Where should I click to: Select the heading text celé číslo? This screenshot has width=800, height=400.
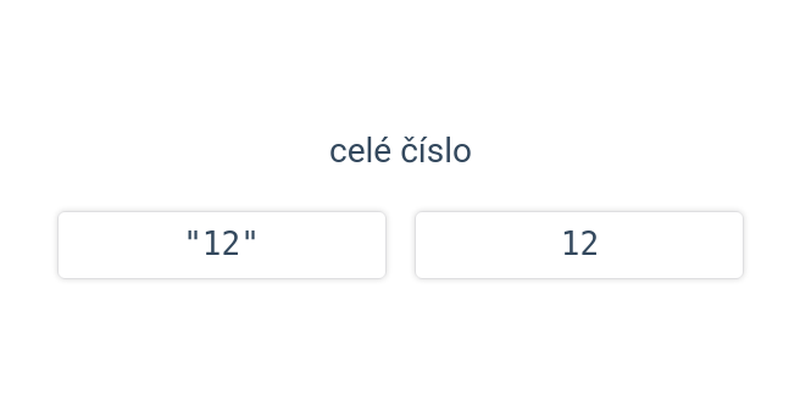click(x=400, y=151)
